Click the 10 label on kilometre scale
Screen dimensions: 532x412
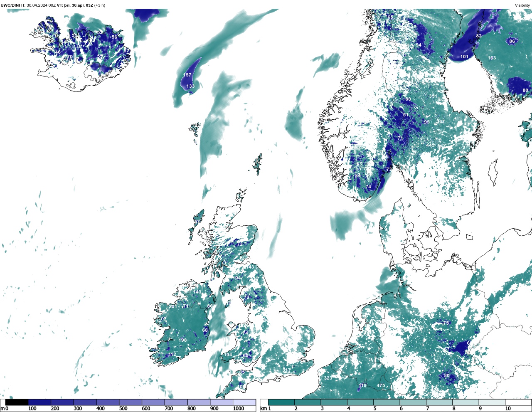(508, 409)
